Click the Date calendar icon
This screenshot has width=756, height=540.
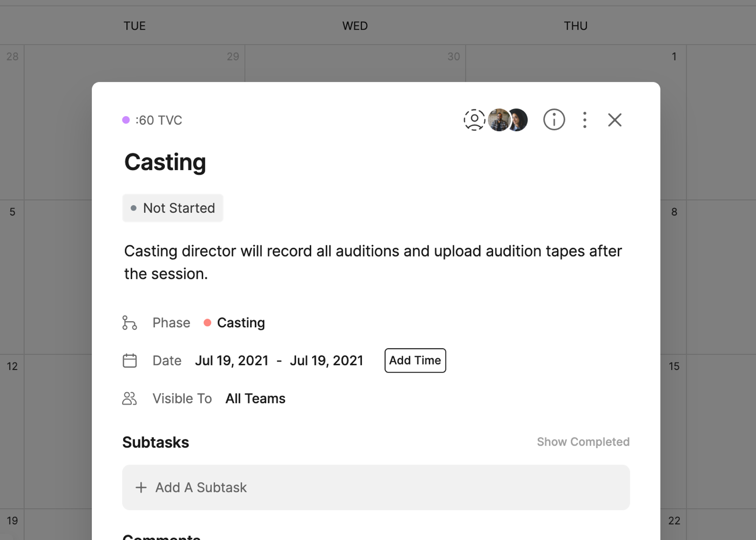point(130,361)
